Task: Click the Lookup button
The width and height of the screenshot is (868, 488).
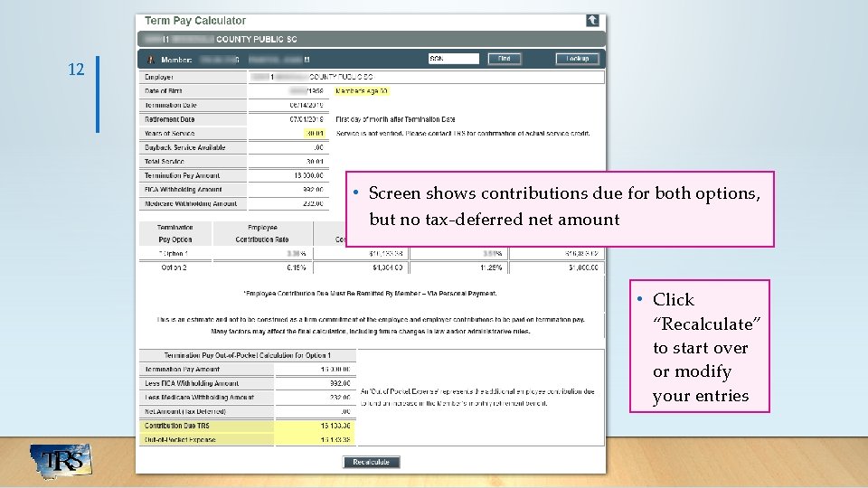Action: [x=578, y=59]
